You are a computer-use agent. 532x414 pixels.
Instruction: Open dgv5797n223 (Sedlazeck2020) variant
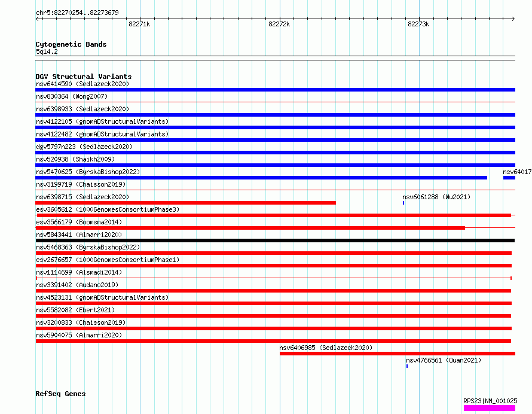pyautogui.click(x=84, y=147)
